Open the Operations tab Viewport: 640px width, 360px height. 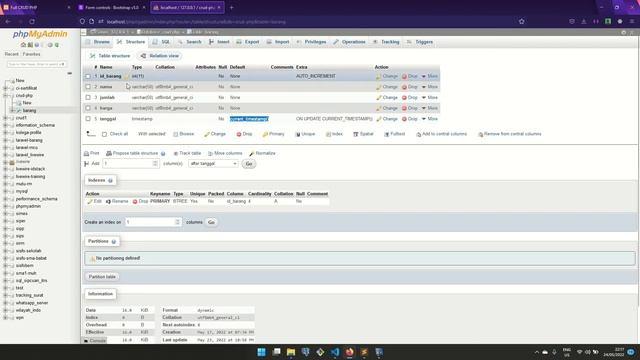click(x=349, y=42)
